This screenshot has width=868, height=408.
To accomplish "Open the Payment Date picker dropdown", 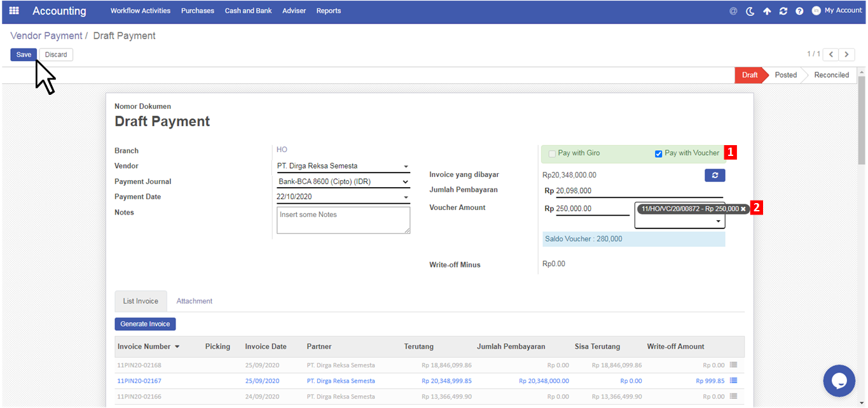I will click(x=406, y=197).
